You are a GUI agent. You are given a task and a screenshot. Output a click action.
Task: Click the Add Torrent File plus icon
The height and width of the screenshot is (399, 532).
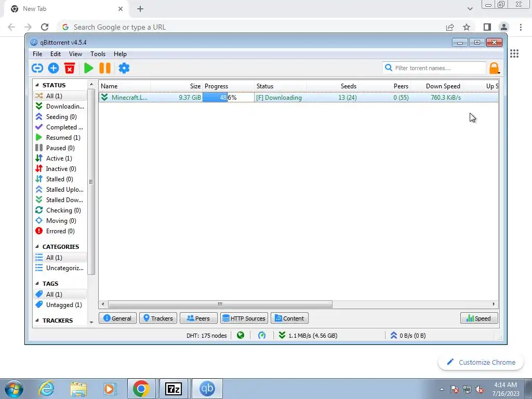point(54,68)
